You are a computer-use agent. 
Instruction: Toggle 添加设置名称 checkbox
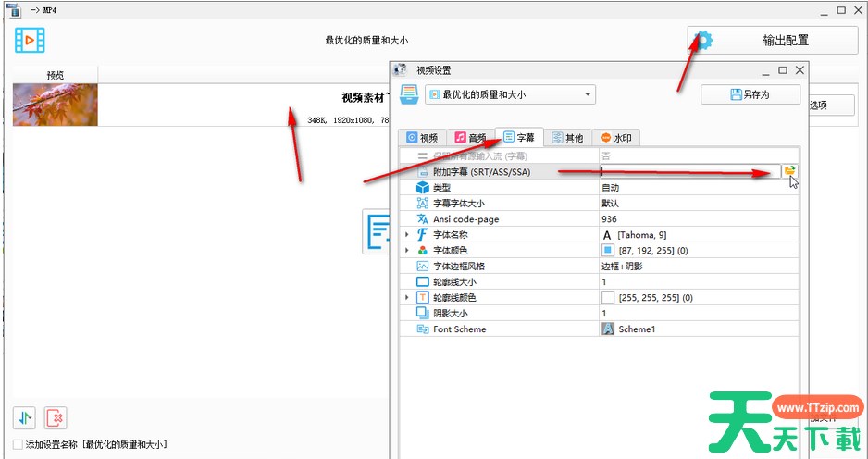[x=18, y=444]
